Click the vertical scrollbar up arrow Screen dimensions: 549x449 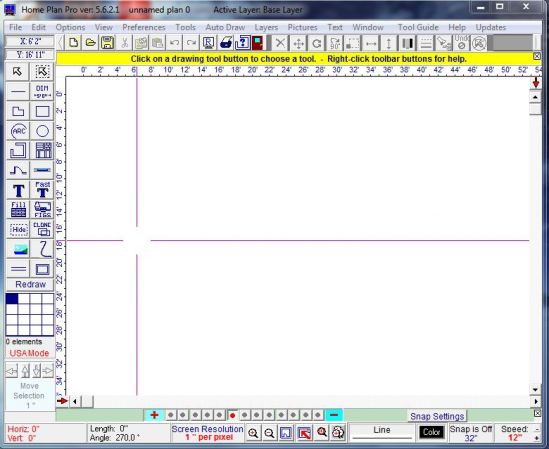pos(535,97)
